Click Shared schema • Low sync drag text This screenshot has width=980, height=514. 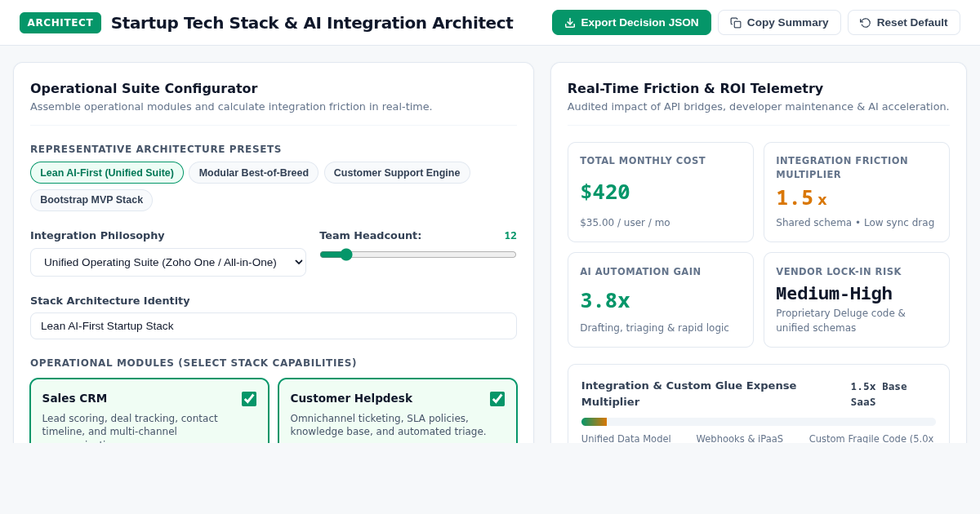(855, 223)
